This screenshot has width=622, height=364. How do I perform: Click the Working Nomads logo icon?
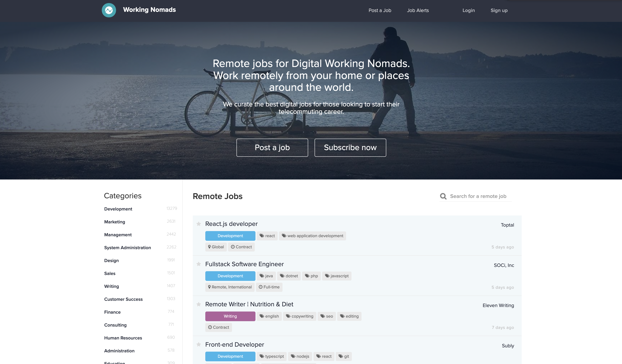coord(109,10)
